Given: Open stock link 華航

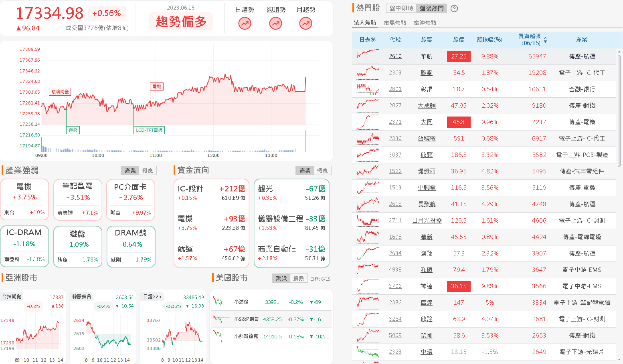Looking at the screenshot, I should 427,56.
